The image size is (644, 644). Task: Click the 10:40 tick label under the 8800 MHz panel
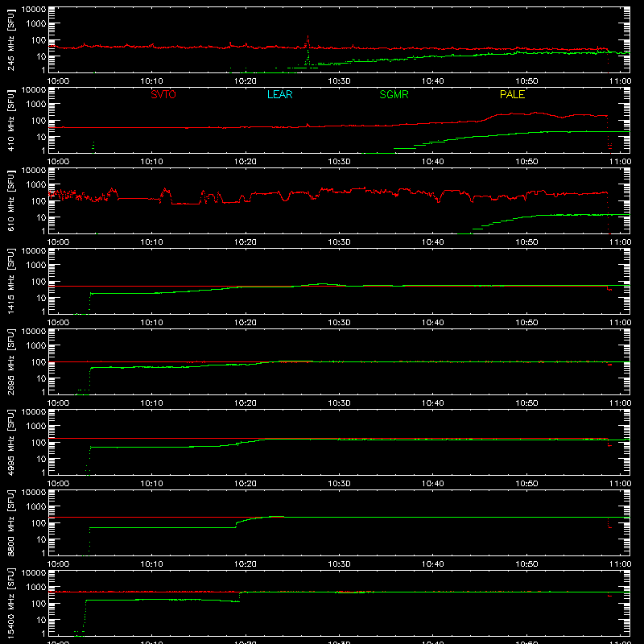pyautogui.click(x=433, y=564)
